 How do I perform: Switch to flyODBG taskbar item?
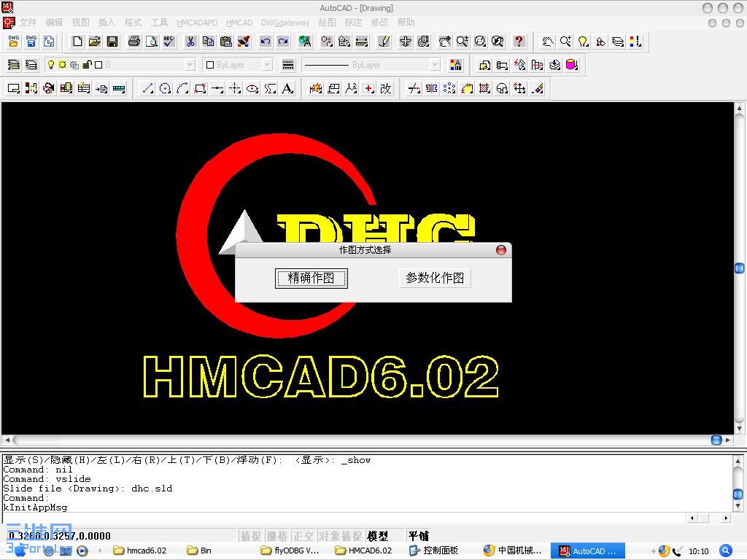[x=290, y=551]
